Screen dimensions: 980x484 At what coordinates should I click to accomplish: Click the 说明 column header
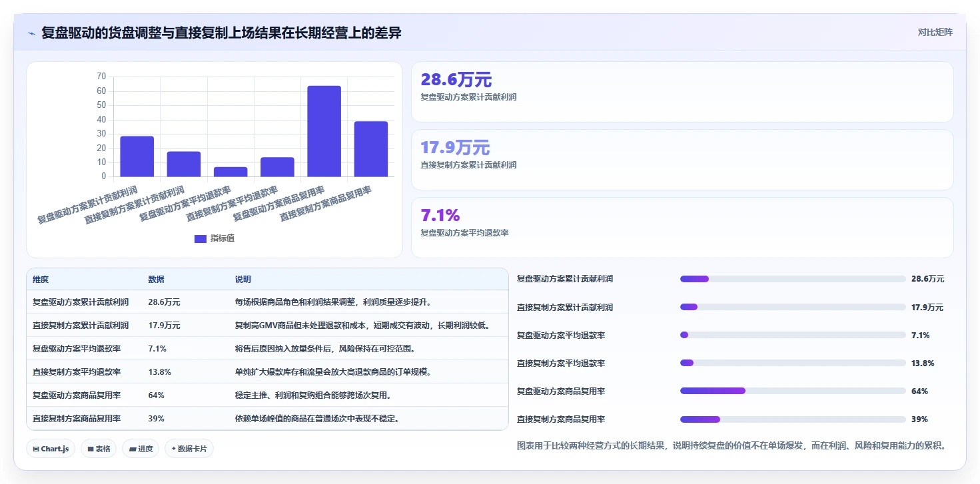[x=243, y=280]
